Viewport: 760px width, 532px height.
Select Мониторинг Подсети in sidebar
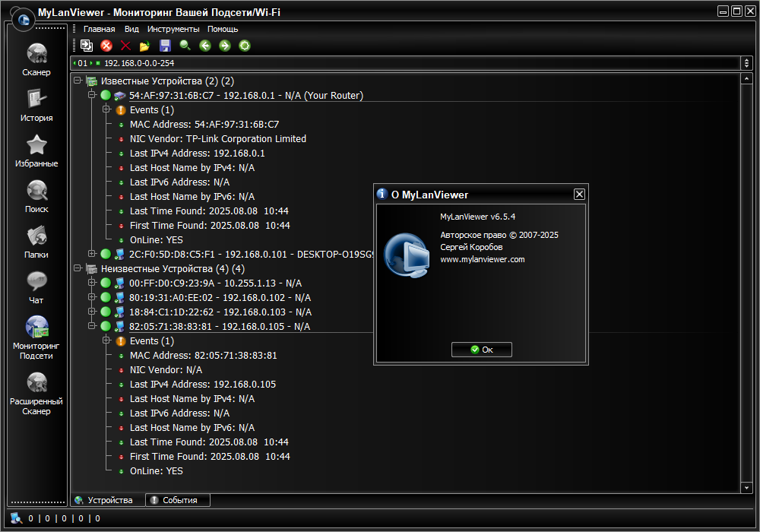[36, 337]
